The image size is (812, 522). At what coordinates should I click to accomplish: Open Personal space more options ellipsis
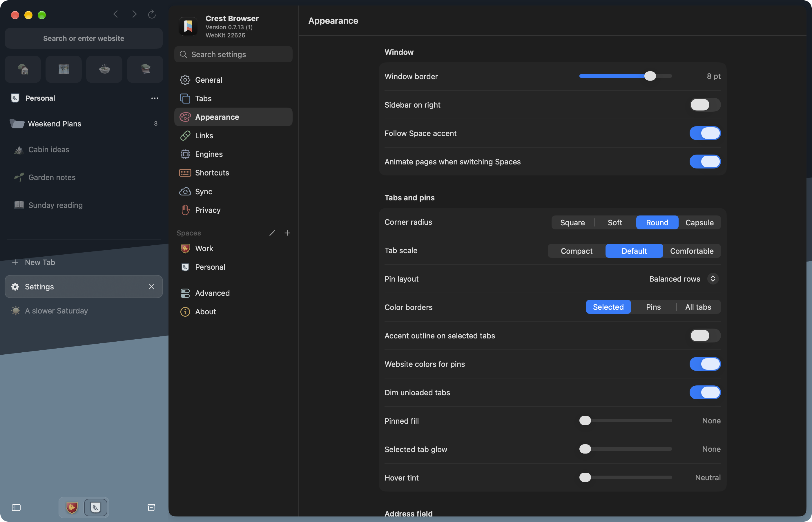pyautogui.click(x=155, y=98)
